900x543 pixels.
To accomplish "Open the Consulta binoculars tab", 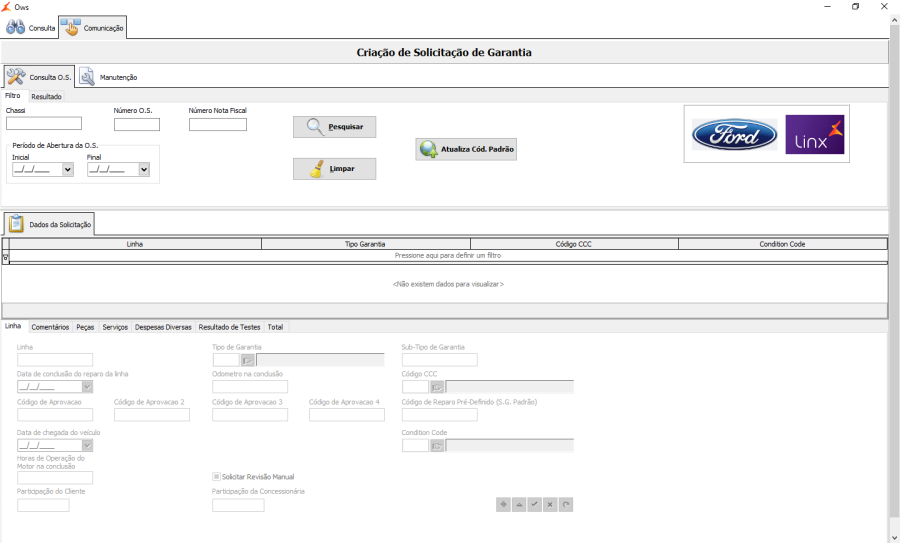I will [x=30, y=27].
